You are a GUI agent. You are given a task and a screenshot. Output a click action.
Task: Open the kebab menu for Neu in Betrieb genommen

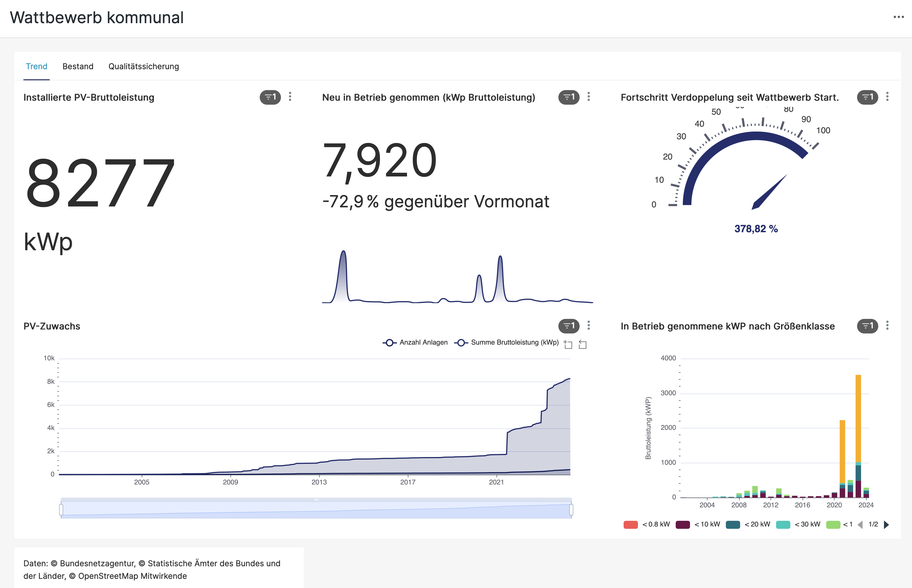[589, 97]
